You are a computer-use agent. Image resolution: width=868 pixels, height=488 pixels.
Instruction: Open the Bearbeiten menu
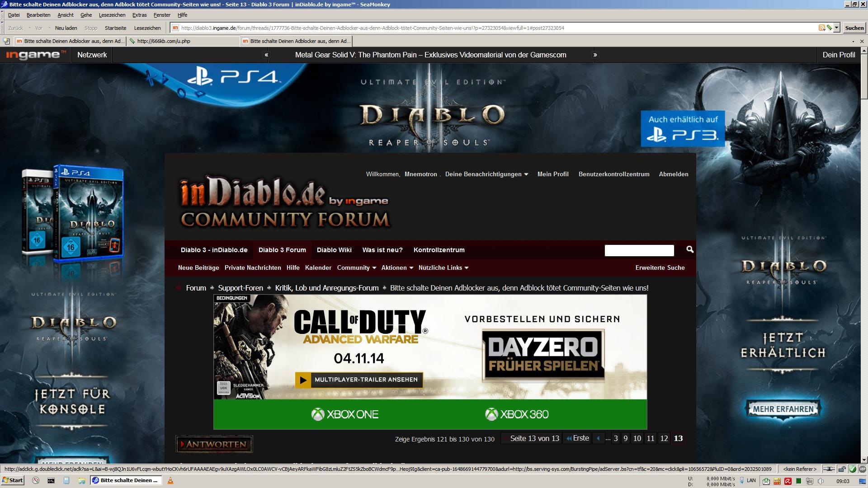(38, 15)
